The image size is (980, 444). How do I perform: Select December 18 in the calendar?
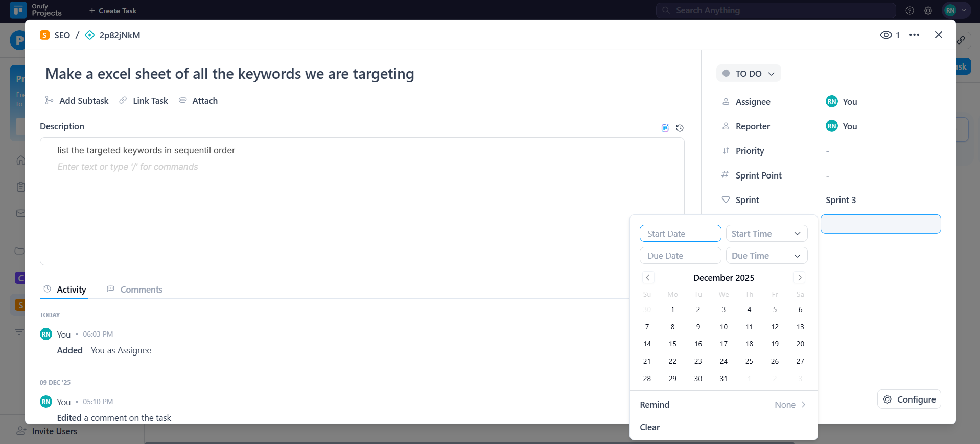click(749, 344)
